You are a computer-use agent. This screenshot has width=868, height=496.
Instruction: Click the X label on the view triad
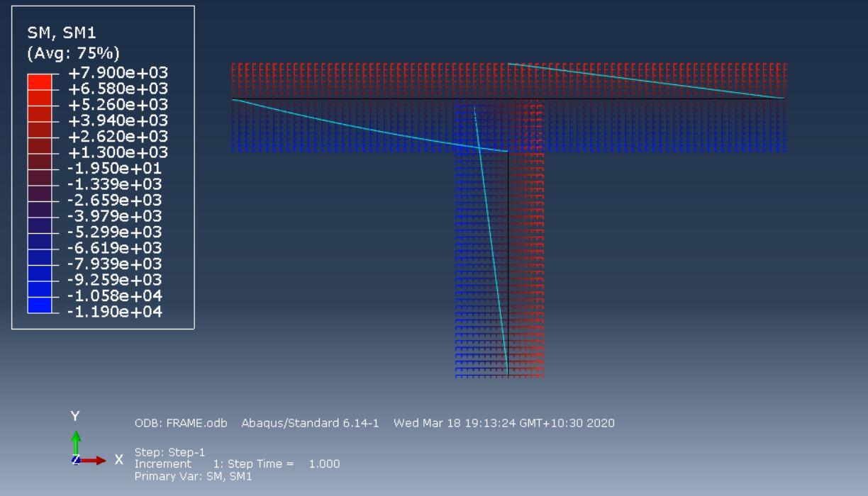[118, 458]
